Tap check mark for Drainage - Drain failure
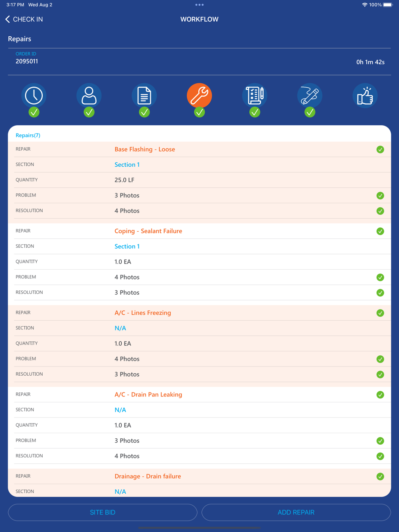 (x=380, y=477)
